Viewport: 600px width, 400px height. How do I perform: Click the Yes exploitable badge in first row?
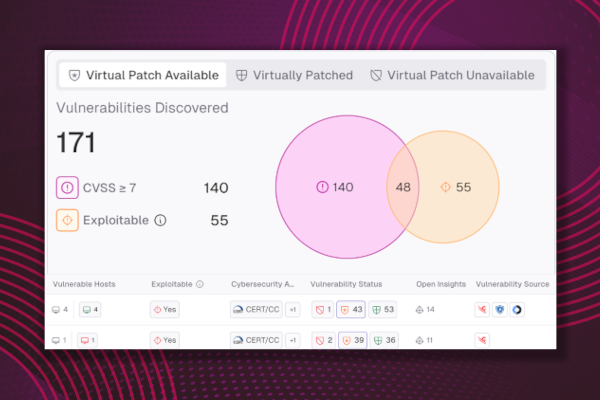165,309
